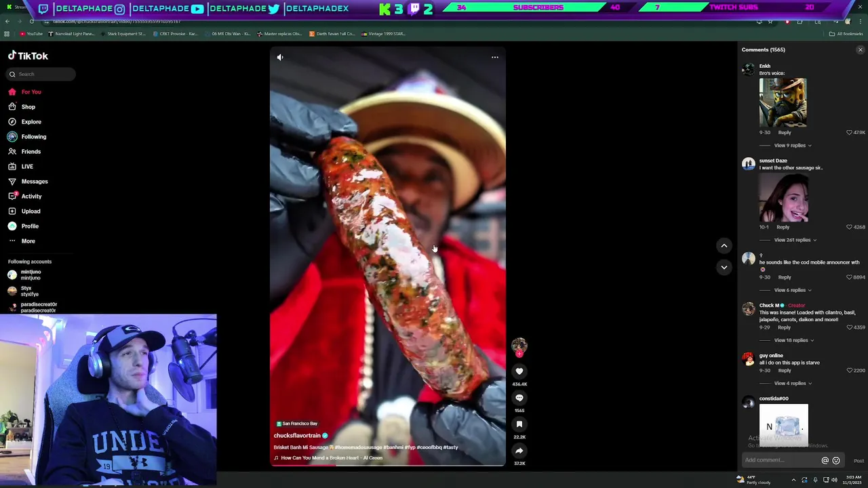Focus the TikTok Search field
This screenshot has width=868, height=488.
click(x=41, y=74)
